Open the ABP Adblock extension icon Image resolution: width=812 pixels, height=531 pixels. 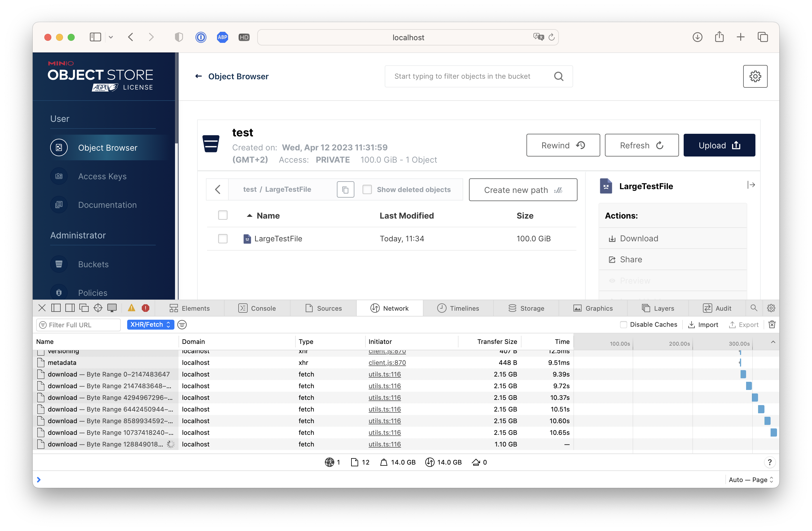223,37
